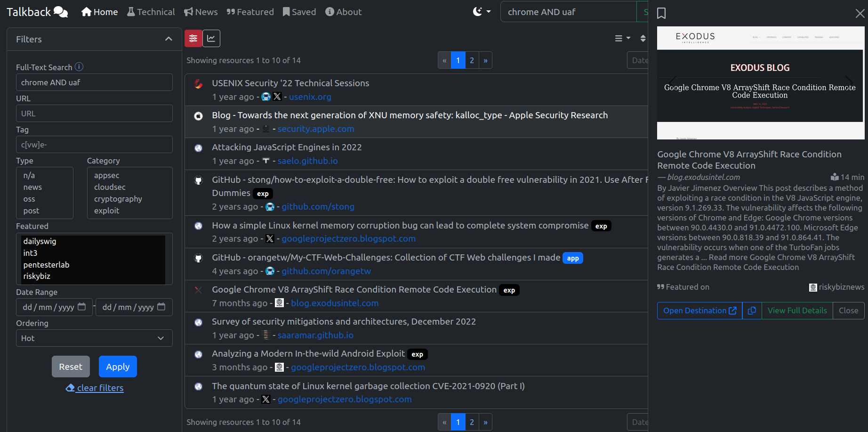
Task: Collapse the Filters panel chevron
Action: [169, 39]
